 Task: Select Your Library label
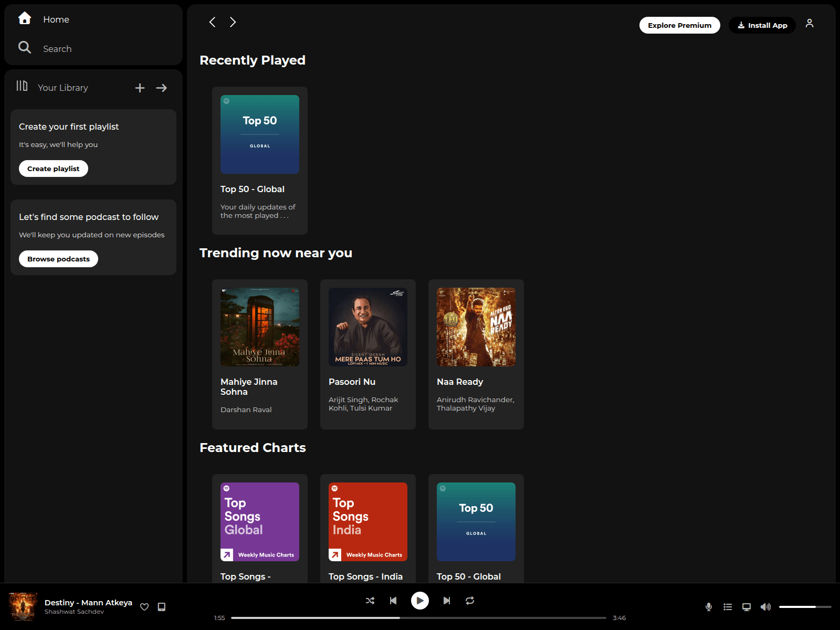point(63,88)
